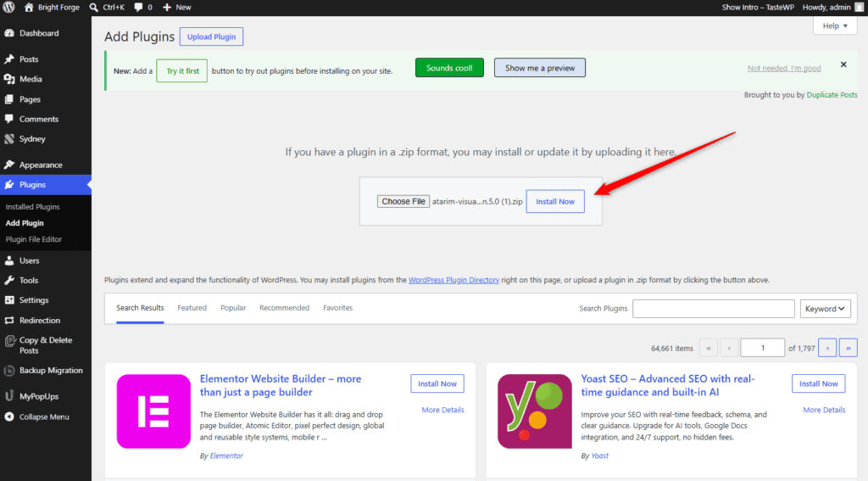The width and height of the screenshot is (868, 481).
Task: Click the WordPress logo icon in admin bar
Action: click(8, 7)
